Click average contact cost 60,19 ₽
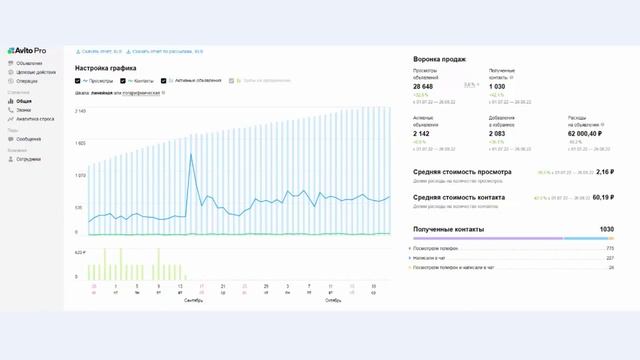 pyautogui.click(x=603, y=198)
